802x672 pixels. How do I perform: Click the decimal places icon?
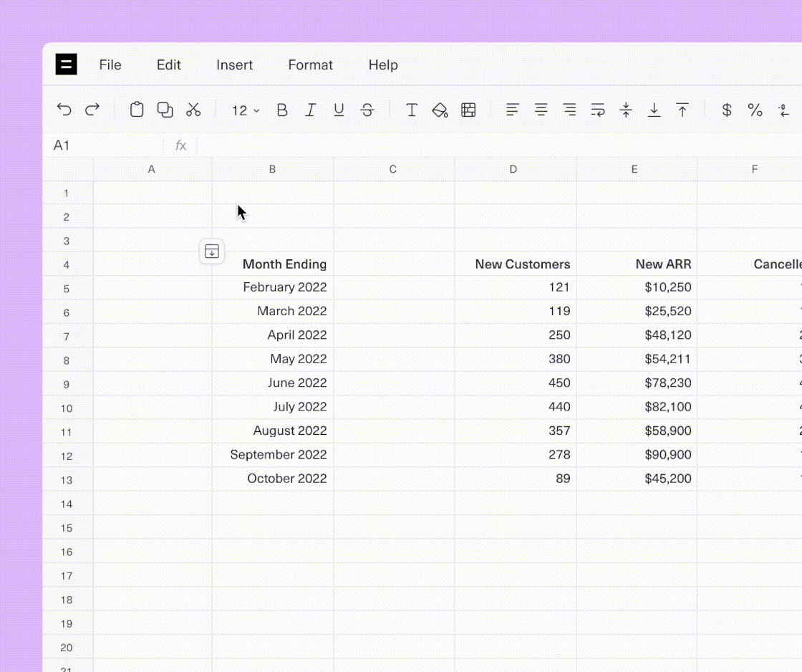783,110
